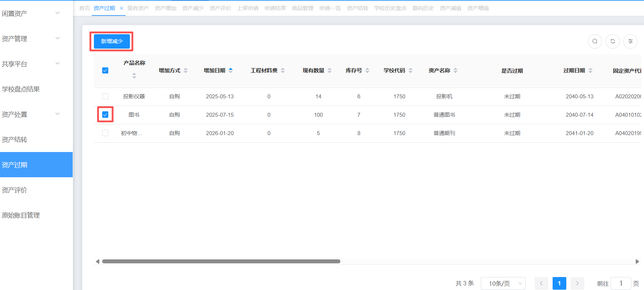Close the 资产过期 tab
Viewport: 644px width, 290px height.
121,8
